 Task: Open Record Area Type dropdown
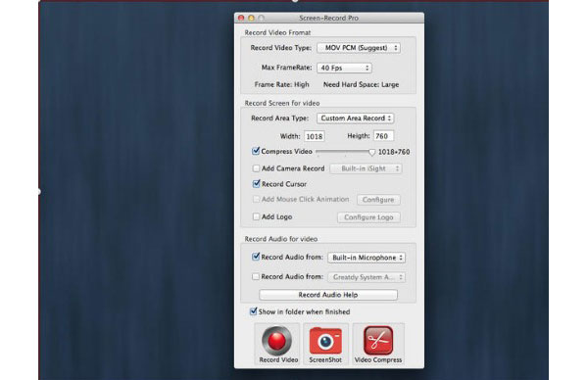[355, 119]
